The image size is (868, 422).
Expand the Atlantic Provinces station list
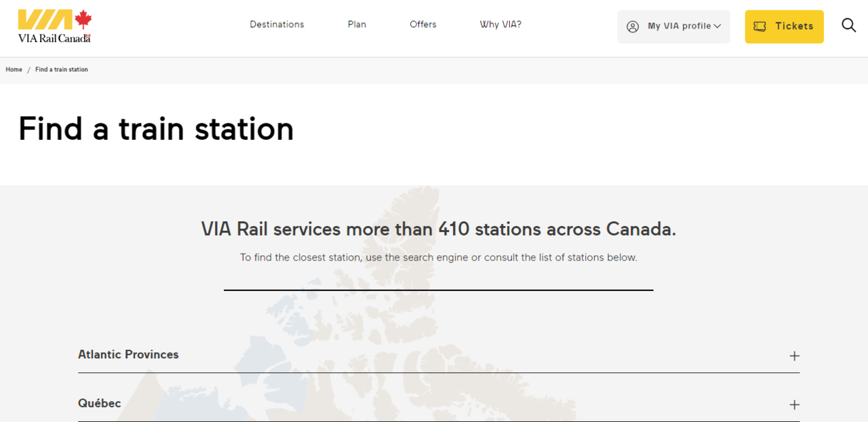[x=128, y=355]
